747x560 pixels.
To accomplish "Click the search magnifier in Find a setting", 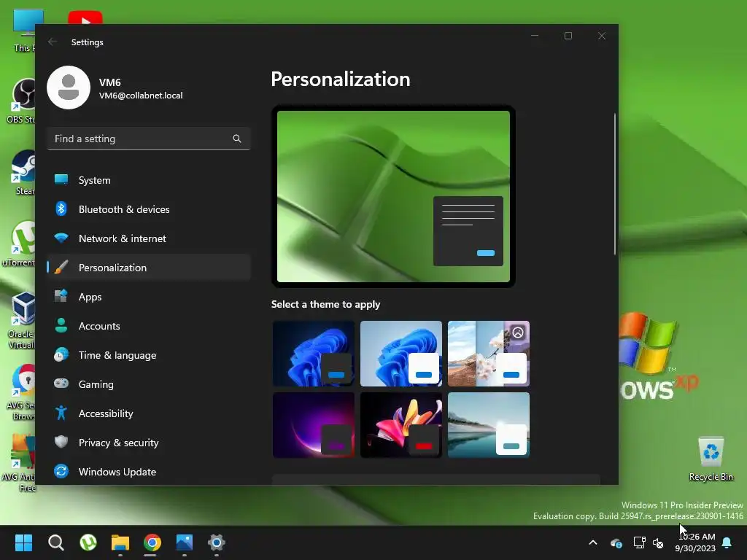I will click(x=237, y=139).
